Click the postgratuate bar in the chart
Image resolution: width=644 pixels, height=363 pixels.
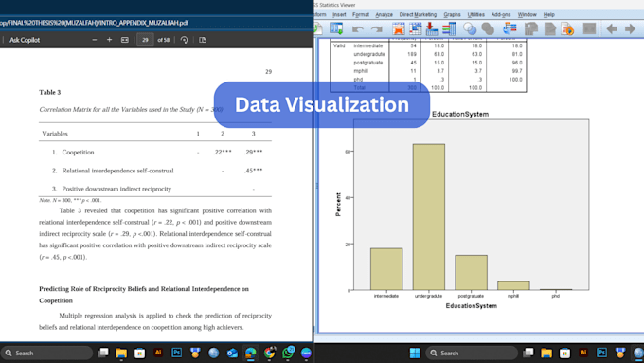(x=471, y=272)
